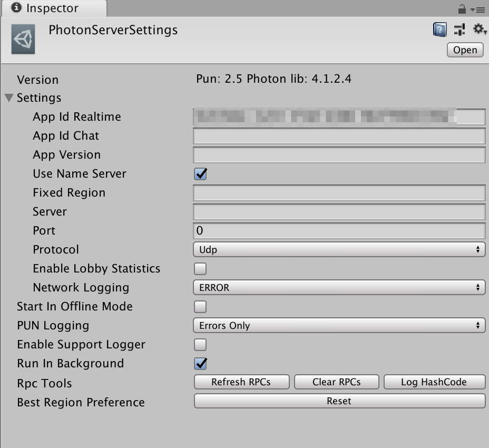Click the Open button
Screen dimensions: 489x448
(465, 50)
